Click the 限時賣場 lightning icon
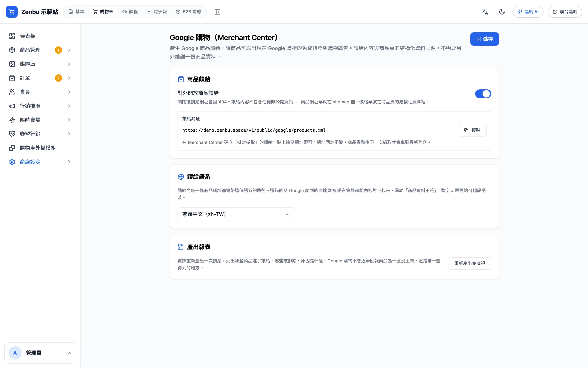 coord(12,120)
